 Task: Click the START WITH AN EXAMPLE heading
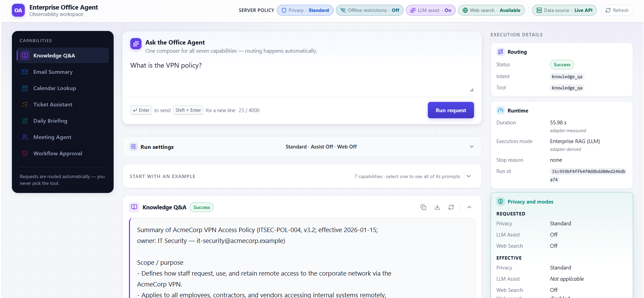(162, 176)
